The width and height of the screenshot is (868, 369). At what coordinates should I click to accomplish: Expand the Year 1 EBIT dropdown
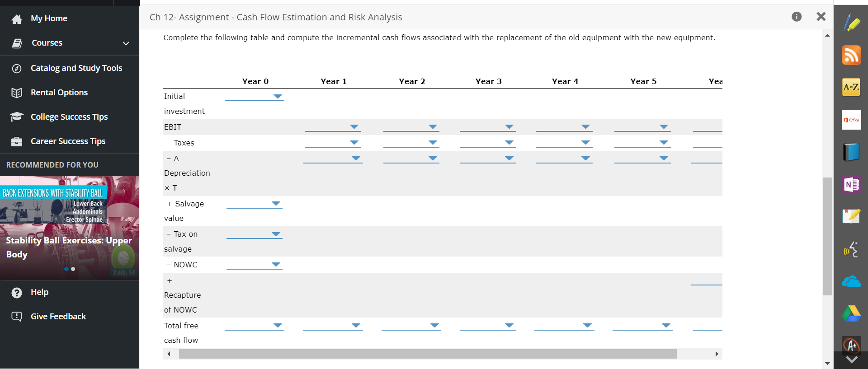tap(333, 127)
